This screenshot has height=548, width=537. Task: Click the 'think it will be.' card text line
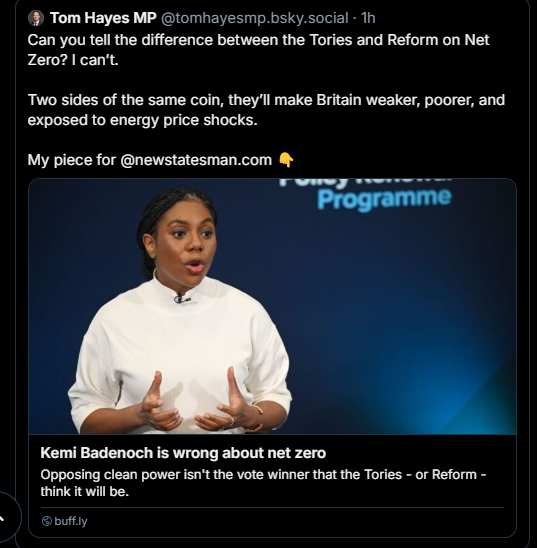pyautogui.click(x=85, y=492)
